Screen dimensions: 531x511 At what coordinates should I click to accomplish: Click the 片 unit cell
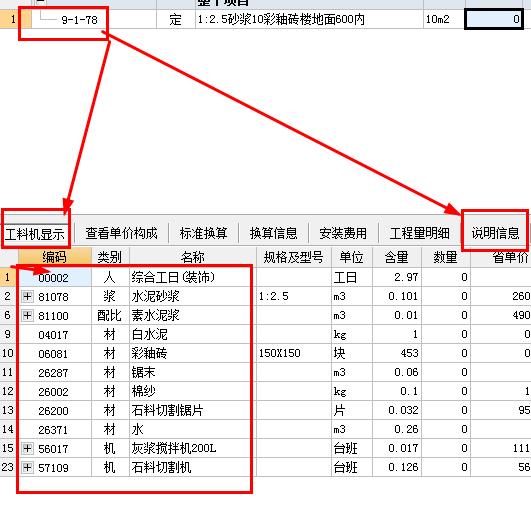point(352,410)
